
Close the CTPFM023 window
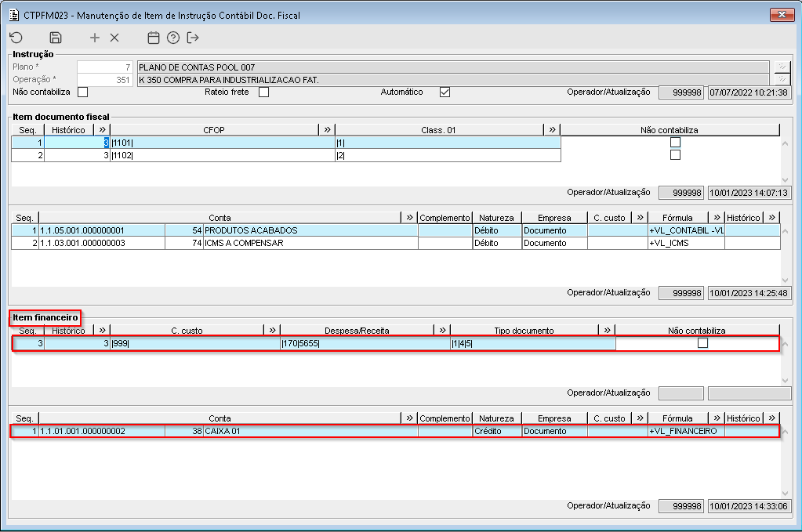782,15
